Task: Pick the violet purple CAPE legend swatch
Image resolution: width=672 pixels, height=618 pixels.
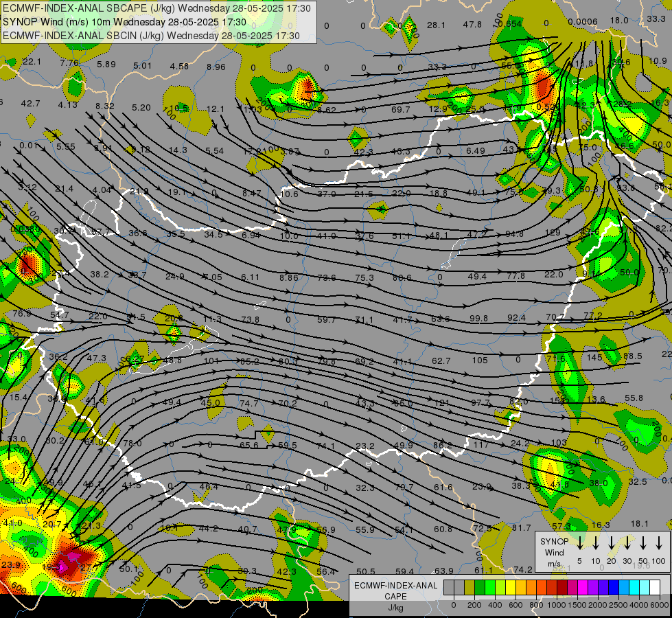Action: [x=592, y=587]
